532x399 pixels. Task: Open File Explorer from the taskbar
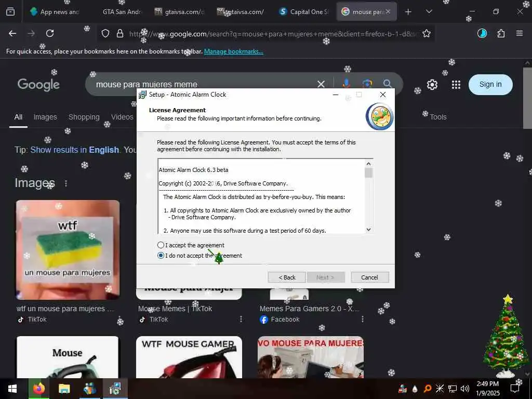(64, 389)
